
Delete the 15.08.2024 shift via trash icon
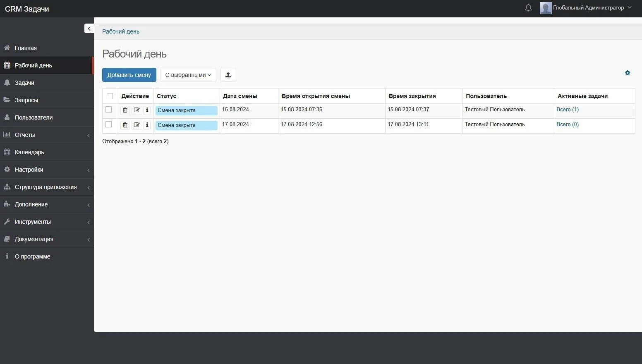pos(125,110)
